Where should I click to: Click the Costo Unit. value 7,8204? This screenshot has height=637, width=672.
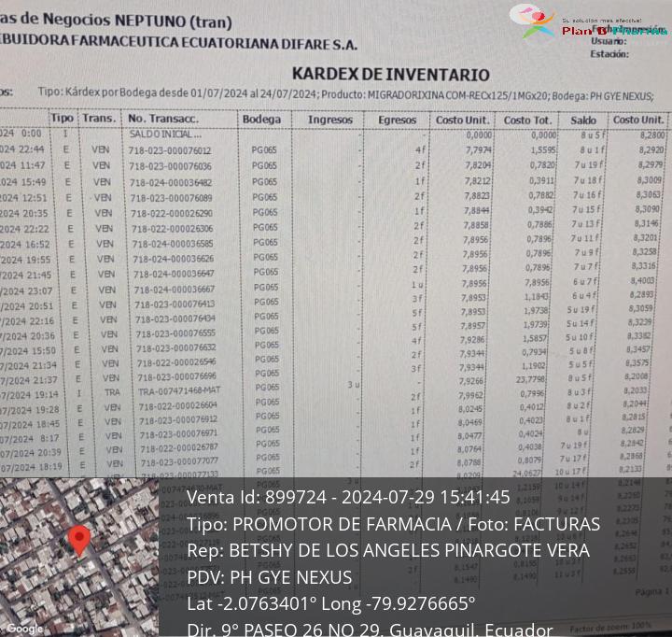coord(477,166)
